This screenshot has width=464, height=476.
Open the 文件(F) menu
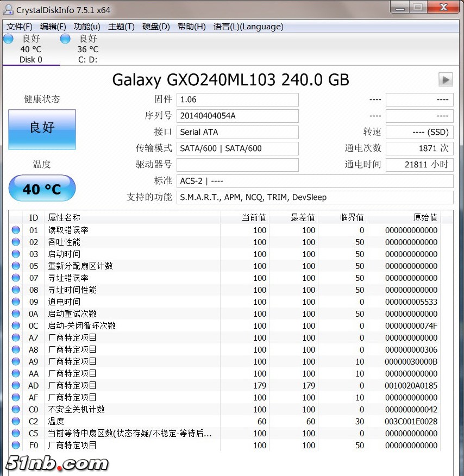click(20, 27)
